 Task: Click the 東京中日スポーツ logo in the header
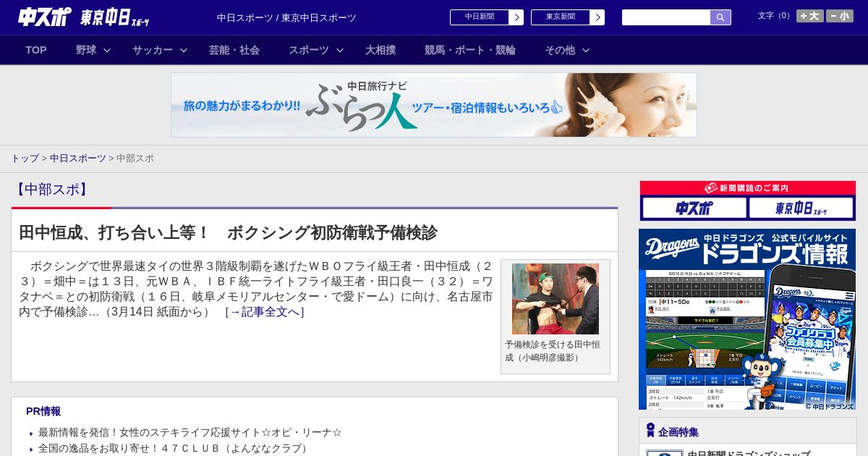115,17
